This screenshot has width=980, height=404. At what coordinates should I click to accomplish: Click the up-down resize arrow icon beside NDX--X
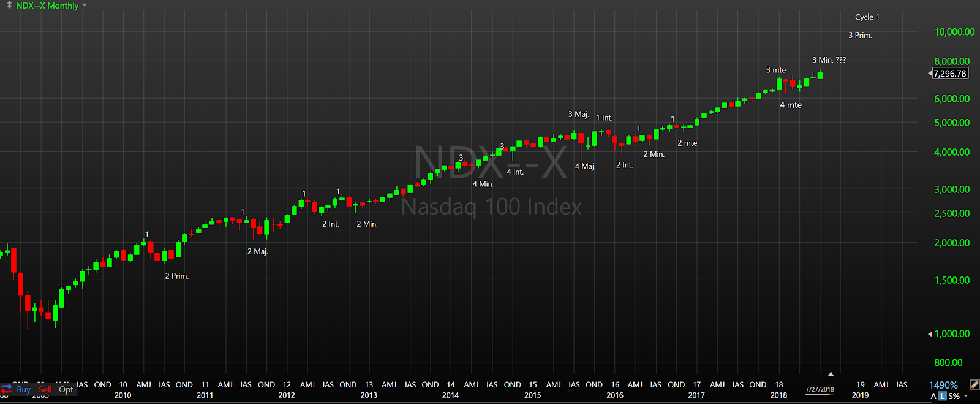[x=9, y=5]
